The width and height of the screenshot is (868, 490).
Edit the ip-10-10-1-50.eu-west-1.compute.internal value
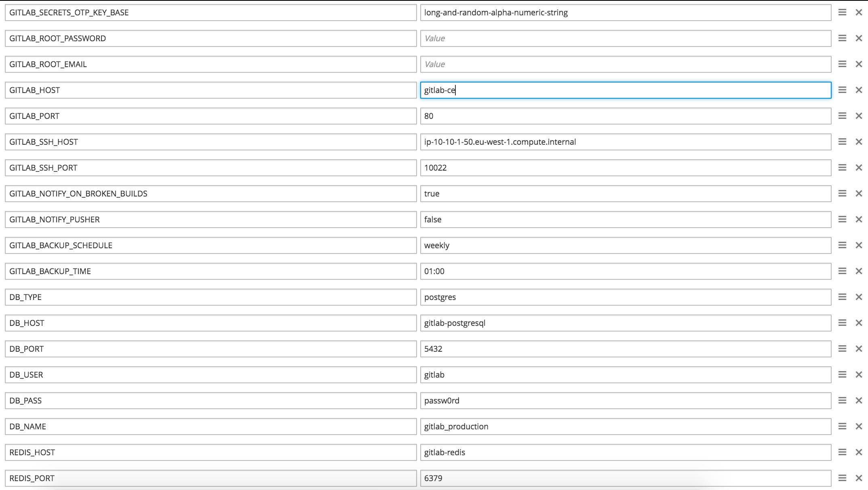pyautogui.click(x=626, y=142)
